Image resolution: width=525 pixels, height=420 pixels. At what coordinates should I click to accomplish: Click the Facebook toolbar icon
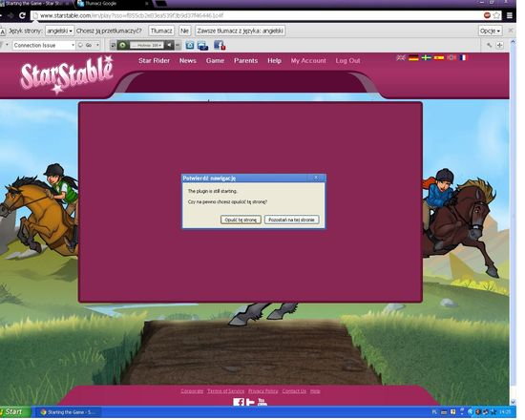[x=220, y=45]
